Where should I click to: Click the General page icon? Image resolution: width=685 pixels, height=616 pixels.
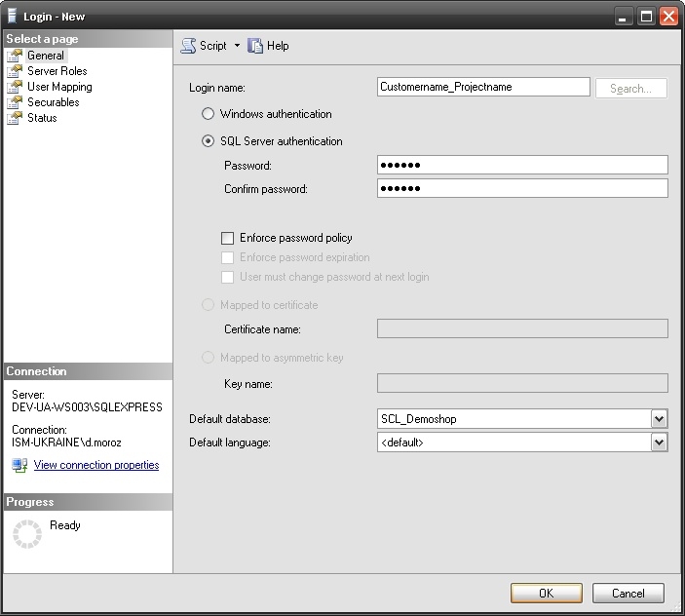15,56
